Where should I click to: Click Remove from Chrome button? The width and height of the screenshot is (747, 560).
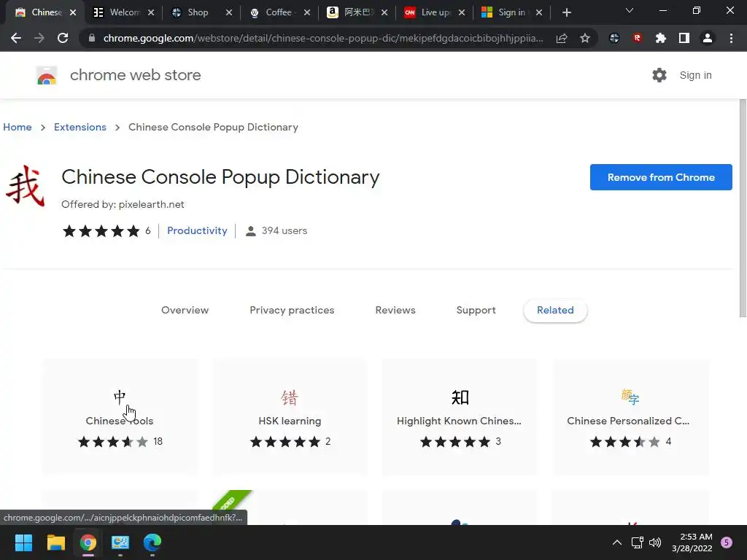click(x=661, y=177)
